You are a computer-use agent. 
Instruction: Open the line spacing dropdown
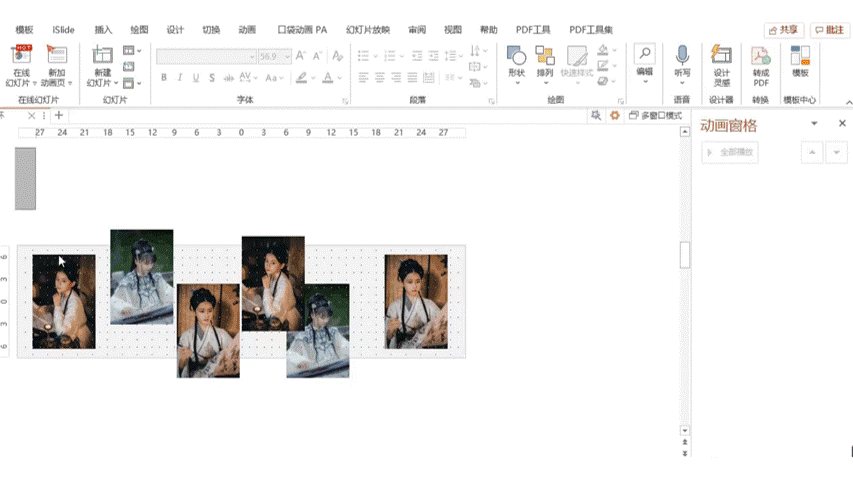coord(454,56)
